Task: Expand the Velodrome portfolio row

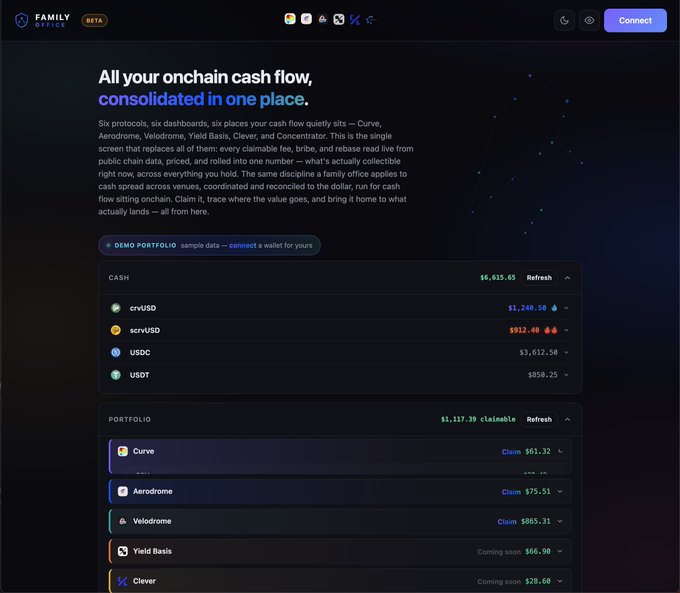Action: pos(560,521)
